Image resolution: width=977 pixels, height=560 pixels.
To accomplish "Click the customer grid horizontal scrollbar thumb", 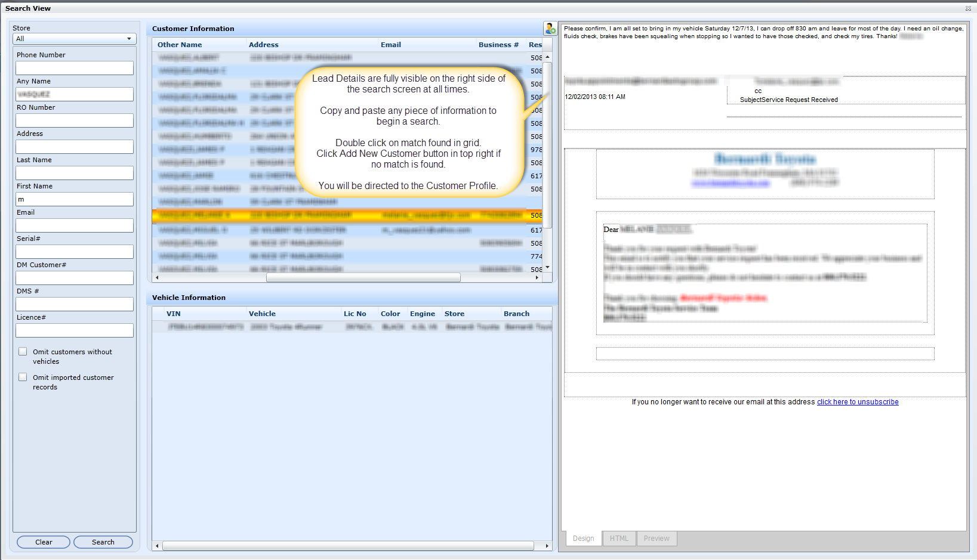I will 363,278.
